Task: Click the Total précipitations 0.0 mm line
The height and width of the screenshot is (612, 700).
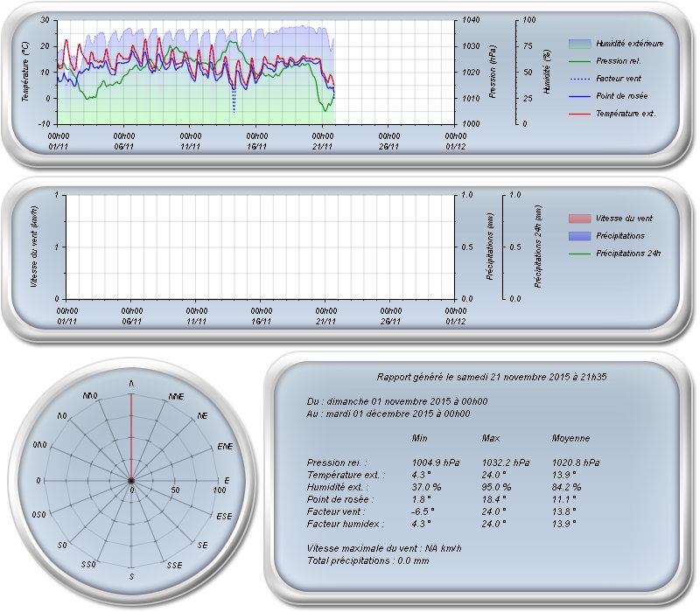Action: click(367, 560)
